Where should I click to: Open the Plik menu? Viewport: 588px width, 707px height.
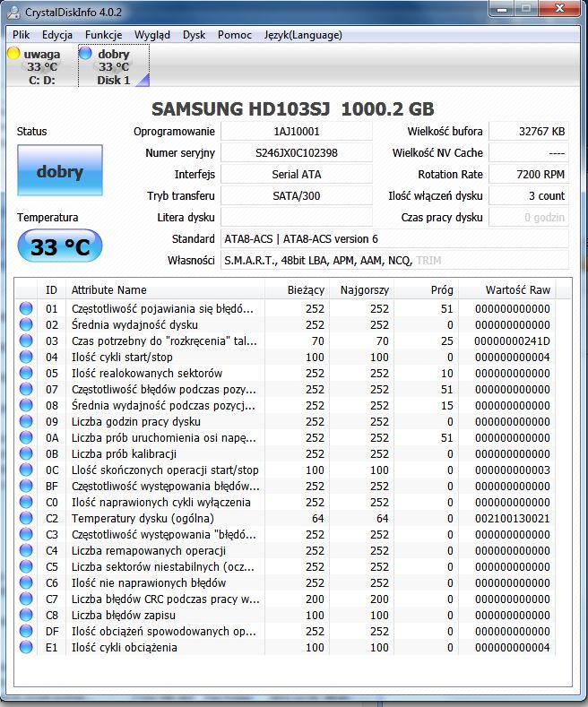point(21,35)
